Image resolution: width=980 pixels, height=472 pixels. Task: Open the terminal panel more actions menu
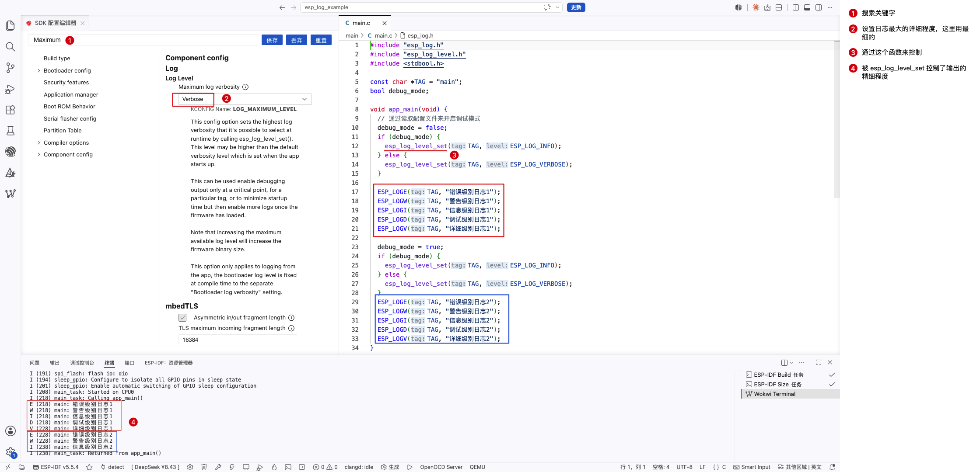coord(801,363)
